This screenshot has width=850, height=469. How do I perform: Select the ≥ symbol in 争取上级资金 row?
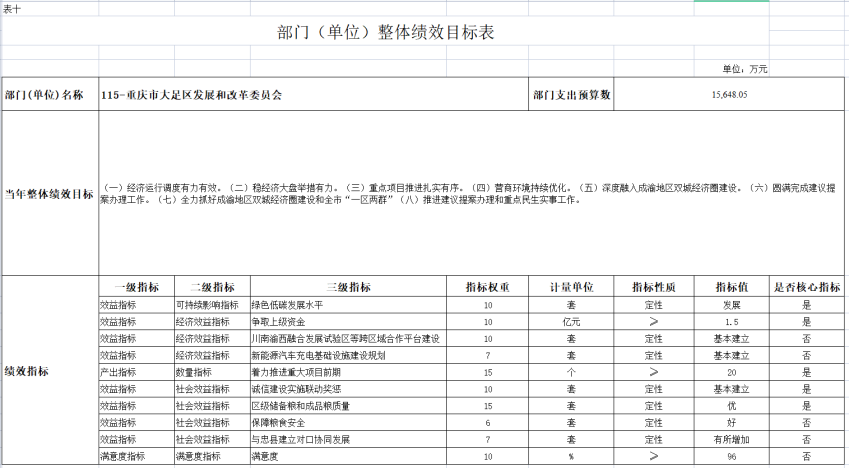[x=654, y=322]
